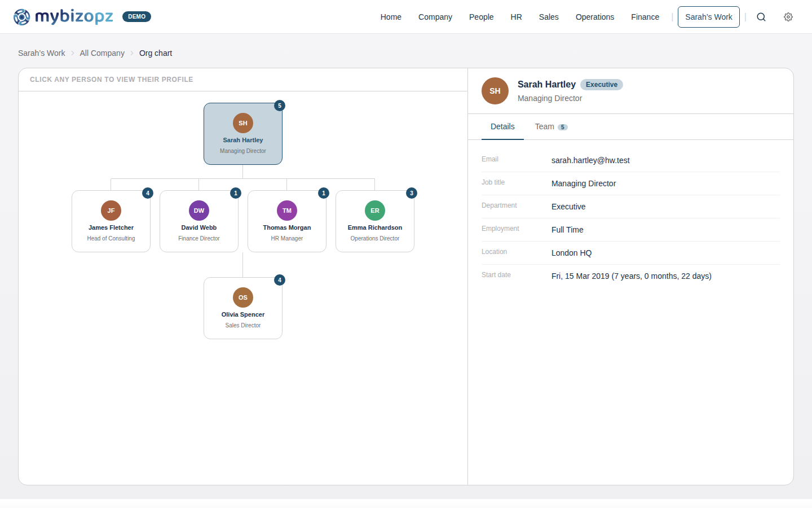Expand Sarah Hartley's team via the 5 badge
The image size is (812, 508).
[x=279, y=106]
